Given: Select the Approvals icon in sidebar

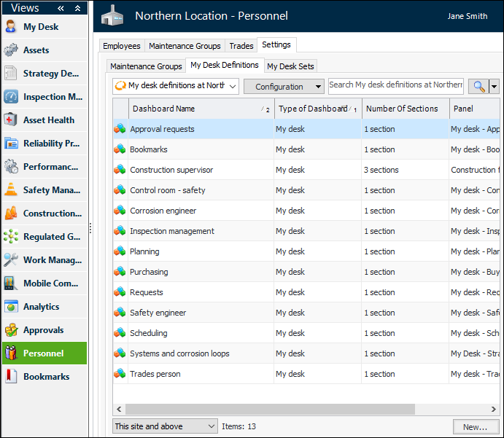Looking at the screenshot, I should click(11, 330).
